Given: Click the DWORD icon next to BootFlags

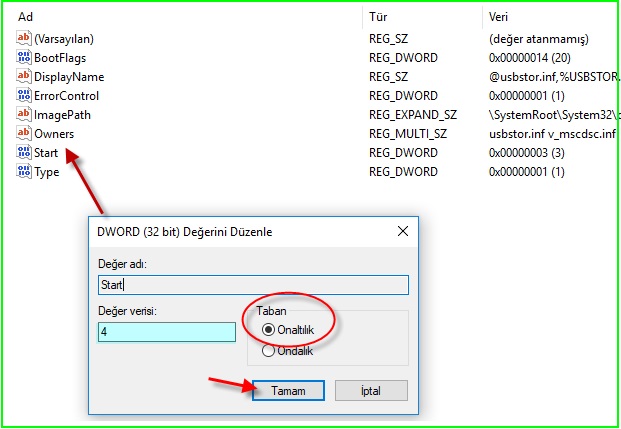Looking at the screenshot, I should [x=24, y=57].
